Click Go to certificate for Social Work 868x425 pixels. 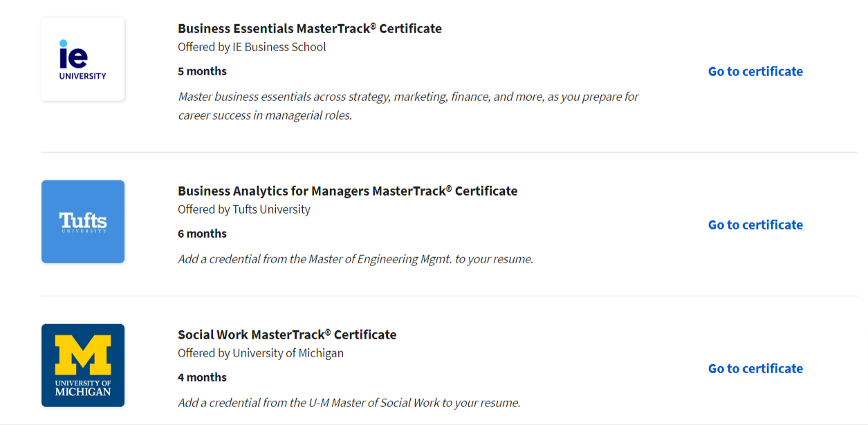tap(755, 368)
